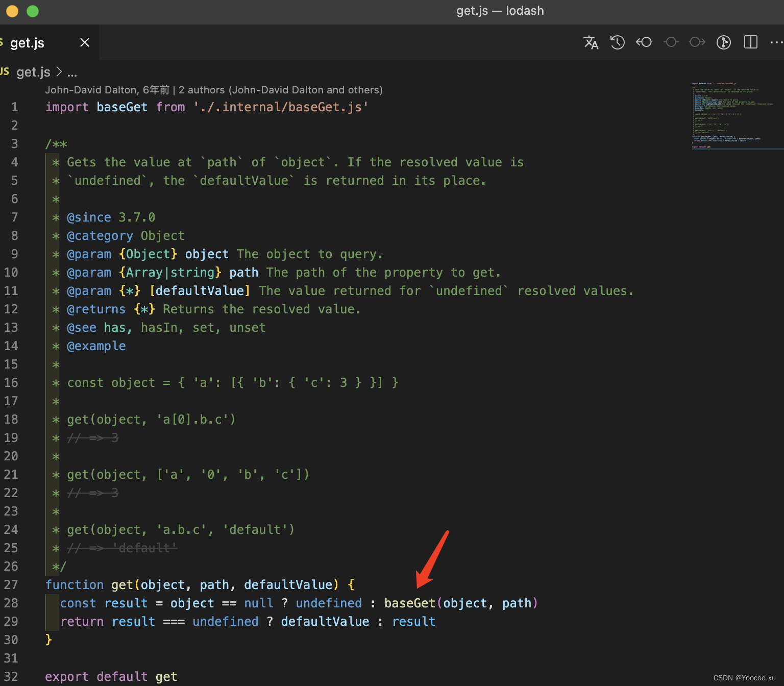Open the file history timeline icon
This screenshot has height=686, width=784.
618,42
